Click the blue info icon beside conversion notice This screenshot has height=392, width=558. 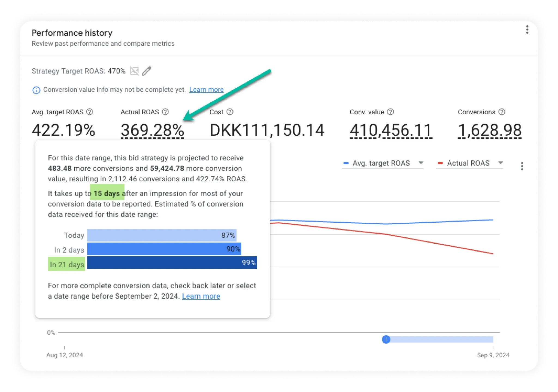point(36,90)
